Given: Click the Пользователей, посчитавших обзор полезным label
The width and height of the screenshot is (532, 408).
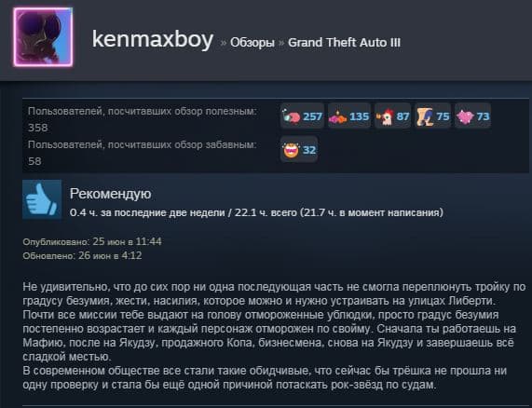Looking at the screenshot, I should [143, 111].
